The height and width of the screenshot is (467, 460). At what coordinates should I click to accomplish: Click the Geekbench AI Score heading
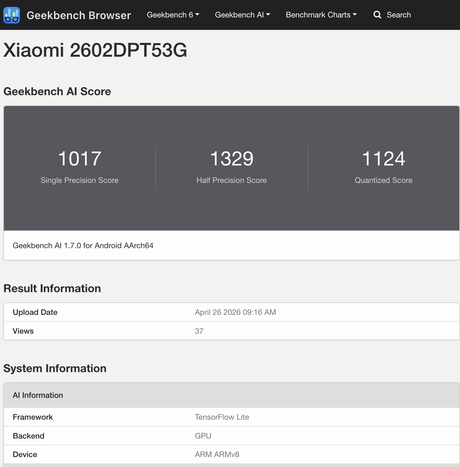click(57, 91)
